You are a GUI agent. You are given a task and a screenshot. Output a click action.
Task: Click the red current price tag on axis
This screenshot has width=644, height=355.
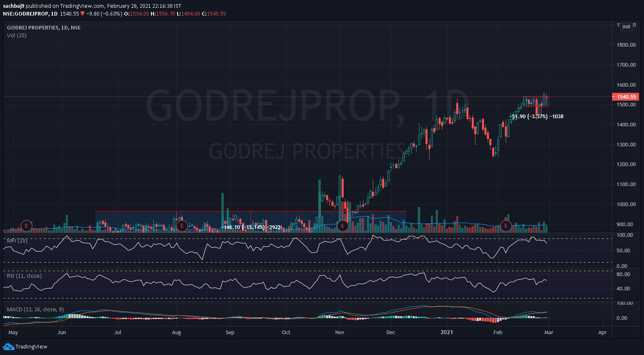coord(626,97)
